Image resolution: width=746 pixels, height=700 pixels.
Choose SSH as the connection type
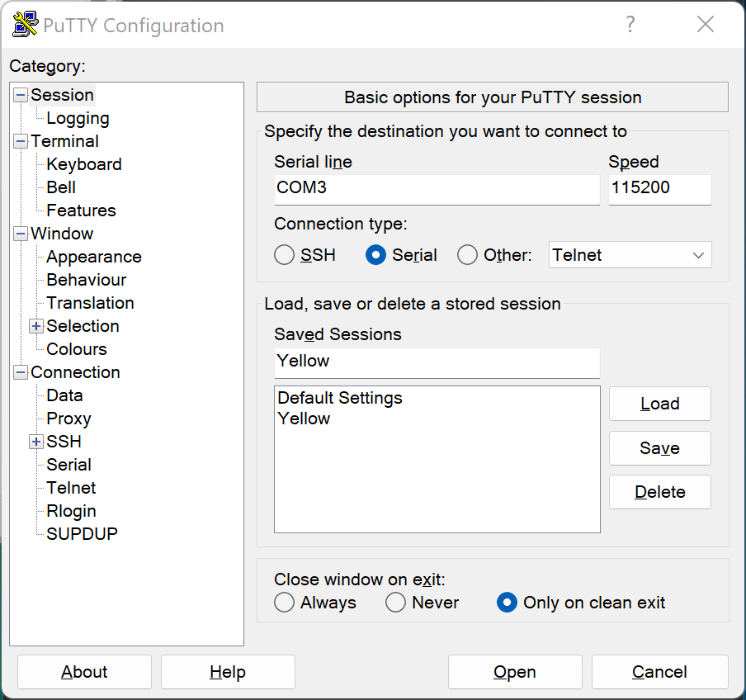pyautogui.click(x=284, y=255)
